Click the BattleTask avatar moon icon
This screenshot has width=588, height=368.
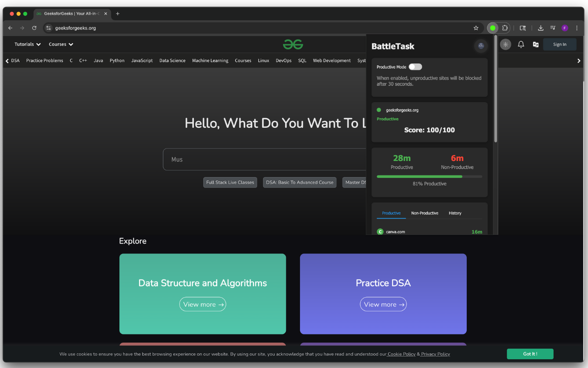pos(481,46)
